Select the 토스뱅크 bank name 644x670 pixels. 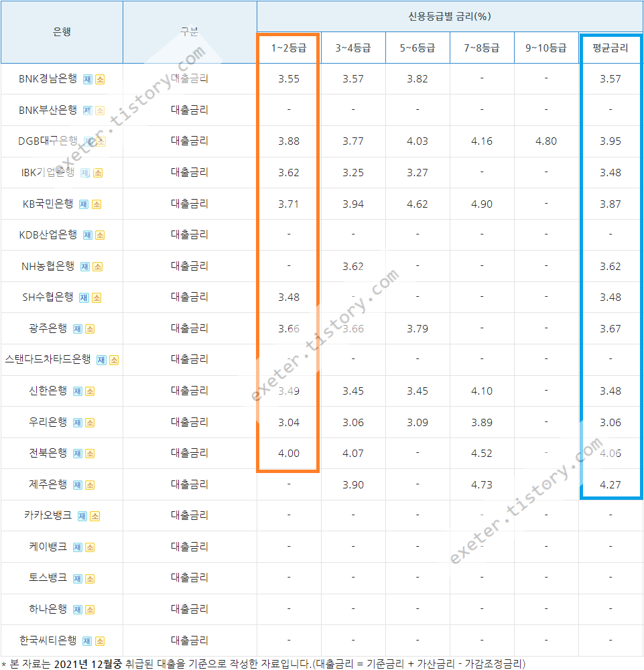pos(48,578)
